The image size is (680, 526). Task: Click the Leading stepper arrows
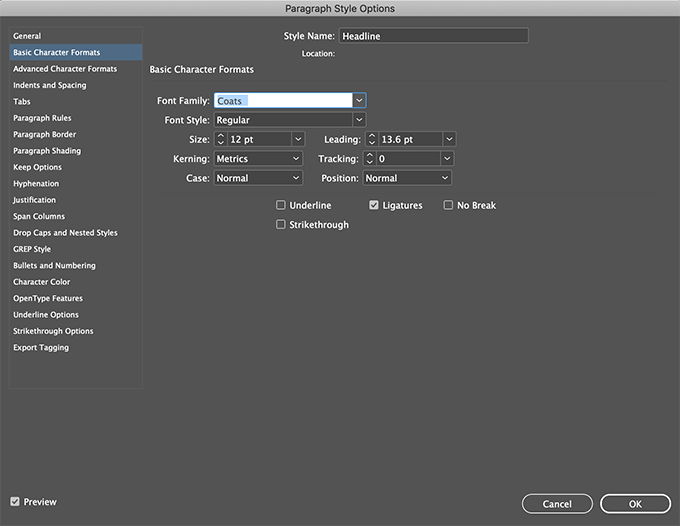pos(372,139)
